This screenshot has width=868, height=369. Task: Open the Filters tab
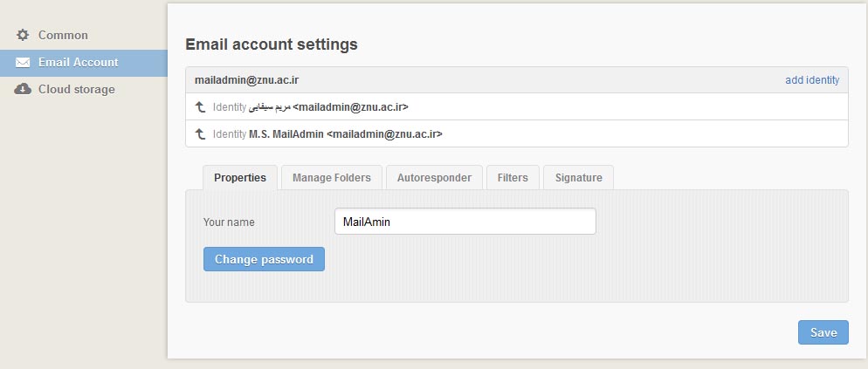click(513, 178)
